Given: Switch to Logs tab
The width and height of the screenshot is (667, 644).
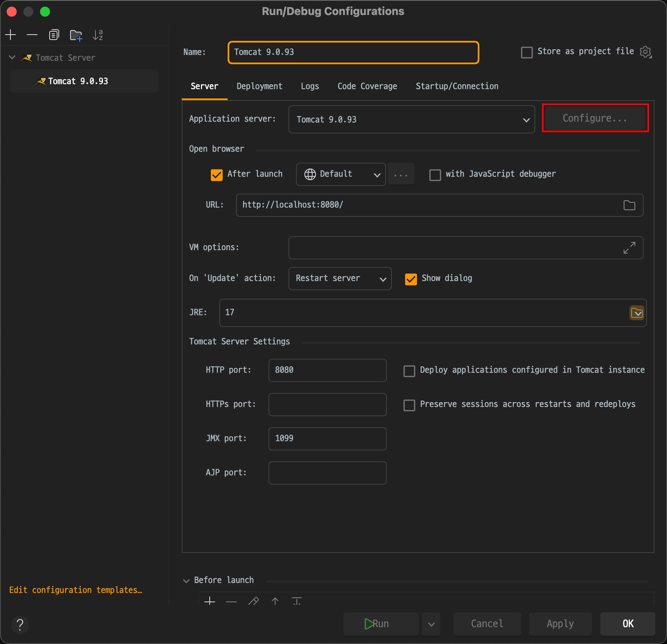Looking at the screenshot, I should click(x=310, y=86).
